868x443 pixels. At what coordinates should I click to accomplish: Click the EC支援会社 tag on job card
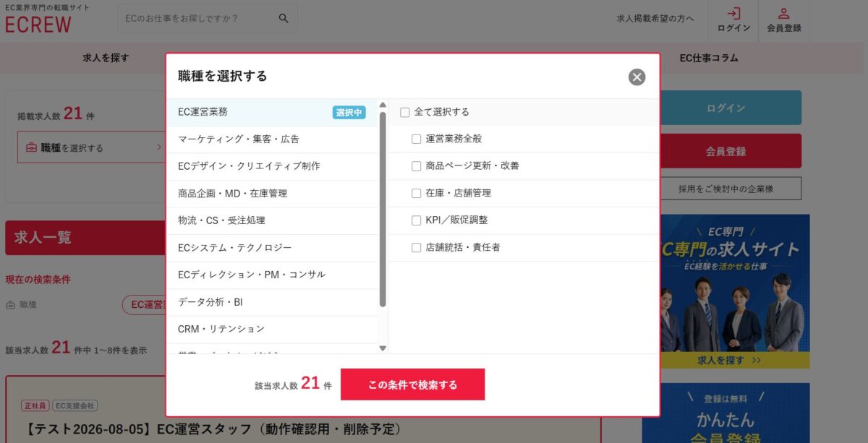[x=75, y=406]
